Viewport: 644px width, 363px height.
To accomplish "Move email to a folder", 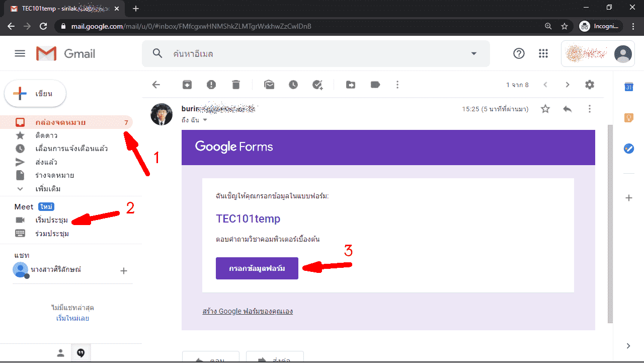I will pyautogui.click(x=351, y=85).
